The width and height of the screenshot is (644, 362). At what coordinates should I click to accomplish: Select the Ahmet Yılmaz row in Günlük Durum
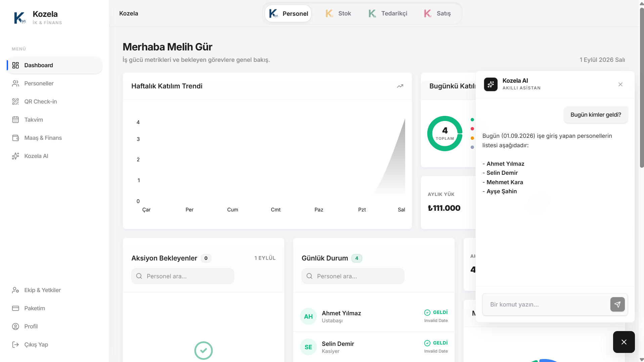[x=374, y=316]
